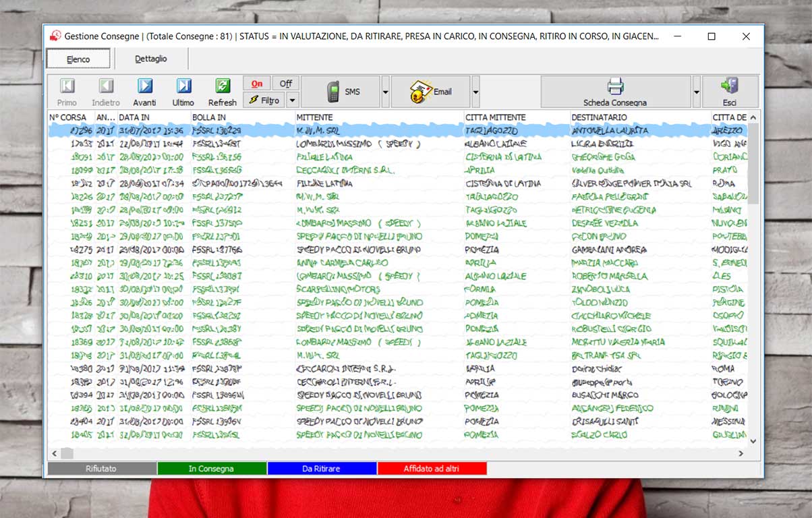The height and width of the screenshot is (518, 812).
Task: Print the Scheda Consegna
Action: pyautogui.click(x=615, y=92)
